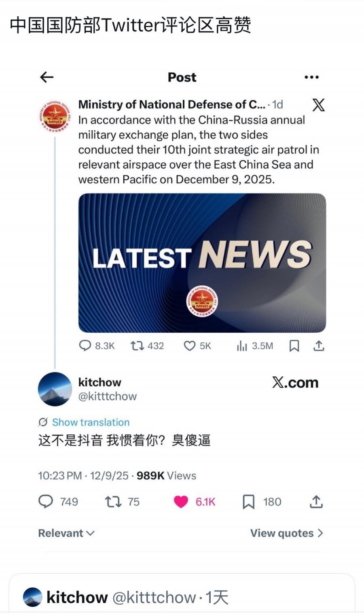Click Show translation link
Screen dimensions: 364x614
(x=91, y=422)
